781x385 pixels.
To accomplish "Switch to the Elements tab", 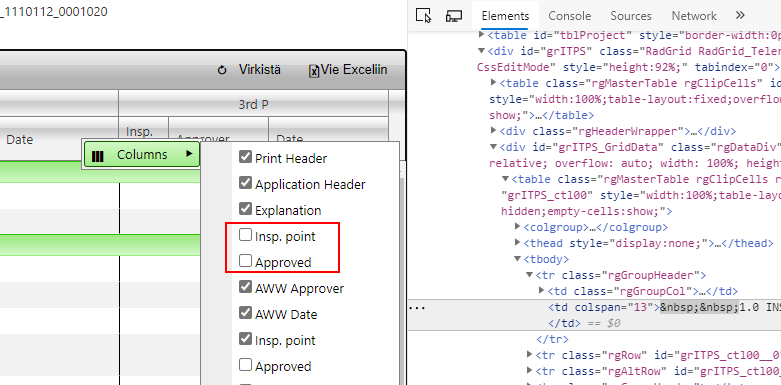I will click(x=505, y=16).
